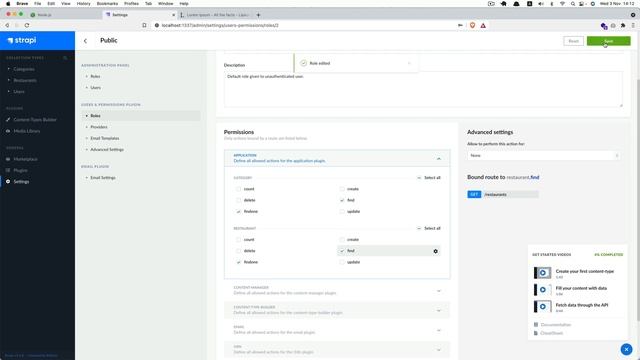Play 'Fetch data through the API' video
This screenshot has height=360, width=640.
point(542,306)
